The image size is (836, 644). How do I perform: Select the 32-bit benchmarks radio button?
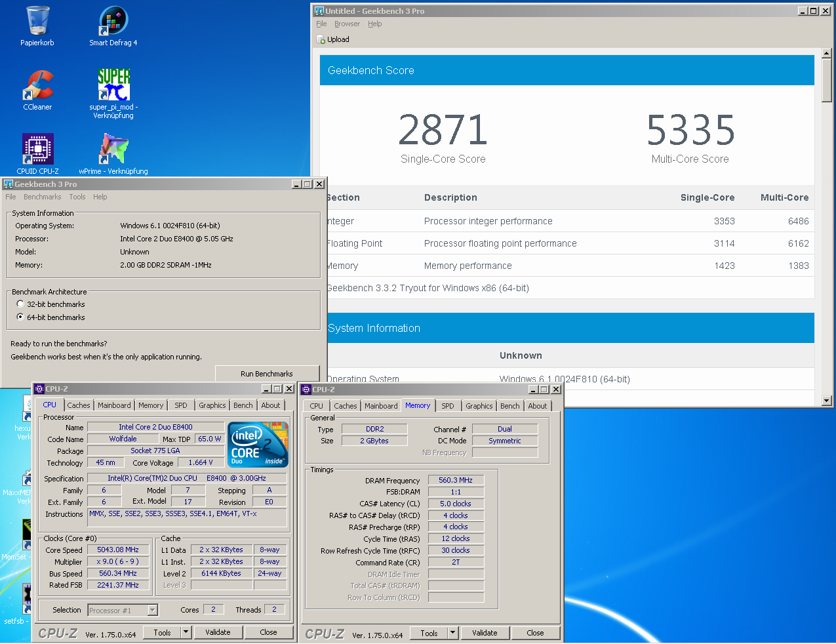[x=20, y=304]
